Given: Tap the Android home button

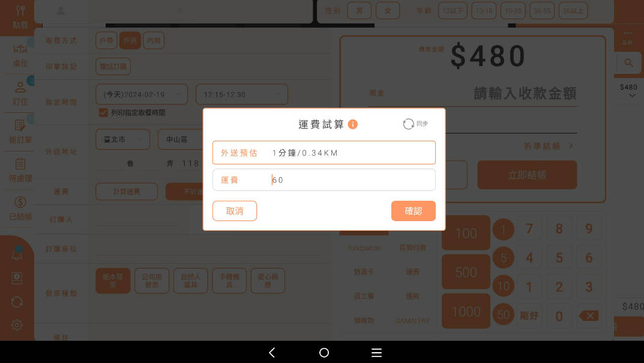Looking at the screenshot, I should (324, 353).
